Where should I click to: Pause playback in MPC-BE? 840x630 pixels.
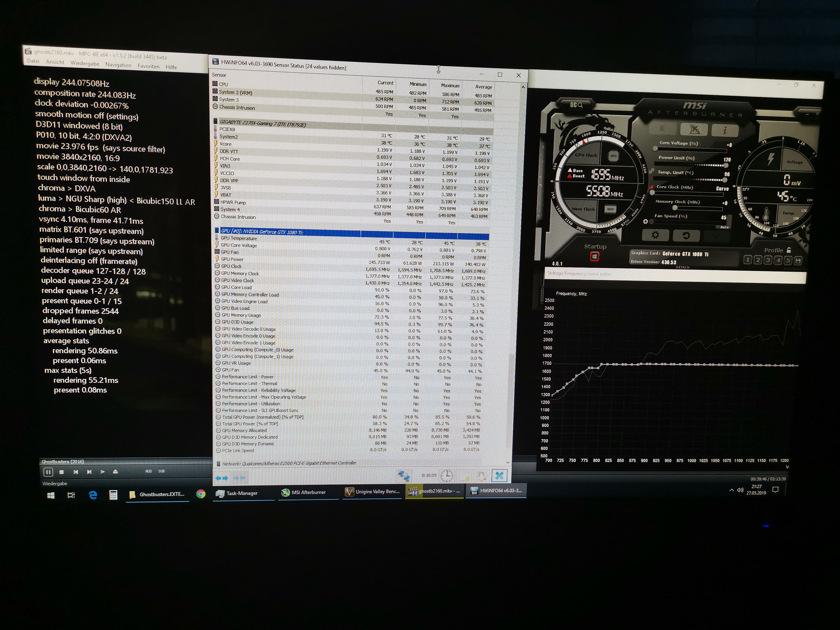pyautogui.click(x=48, y=472)
